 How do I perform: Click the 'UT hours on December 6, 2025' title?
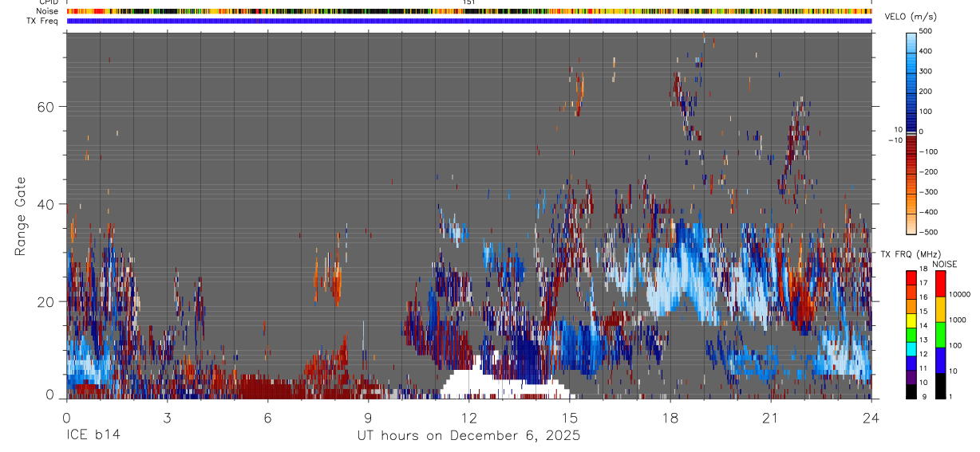click(468, 436)
